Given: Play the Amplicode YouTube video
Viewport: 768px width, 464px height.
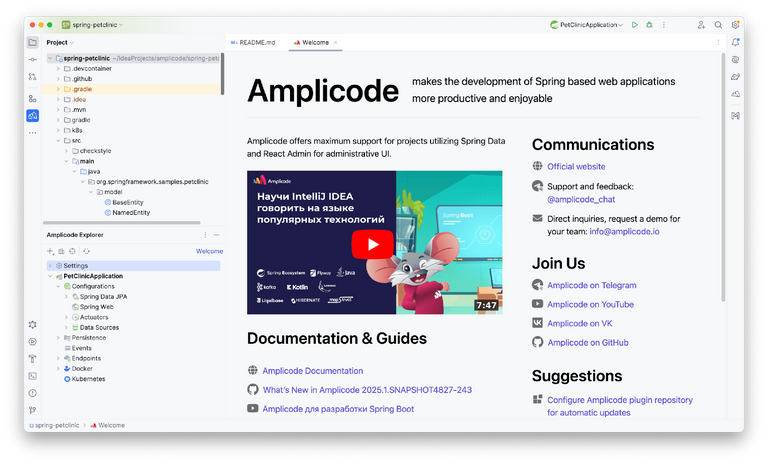Looking at the screenshot, I should point(374,242).
